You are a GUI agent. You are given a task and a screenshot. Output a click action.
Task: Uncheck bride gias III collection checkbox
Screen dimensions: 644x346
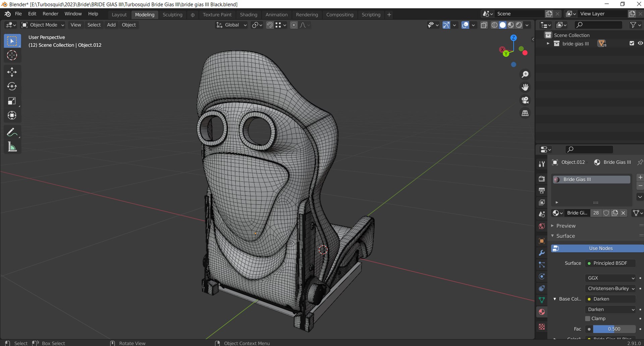632,43
